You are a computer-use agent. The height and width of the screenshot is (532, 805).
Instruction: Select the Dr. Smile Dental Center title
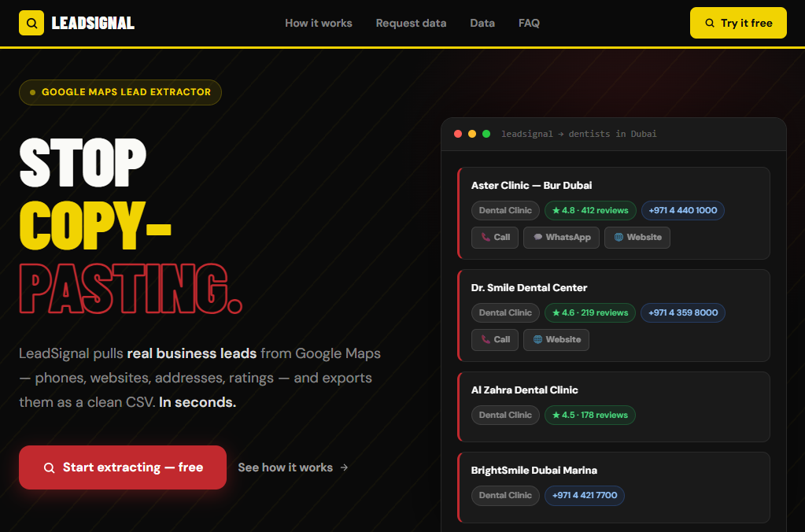coord(529,287)
